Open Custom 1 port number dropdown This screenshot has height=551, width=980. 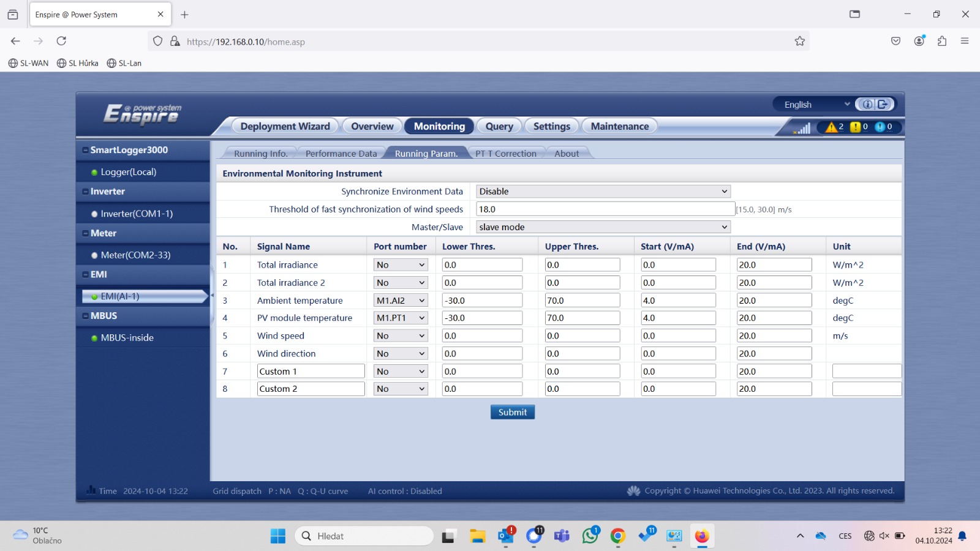(401, 371)
